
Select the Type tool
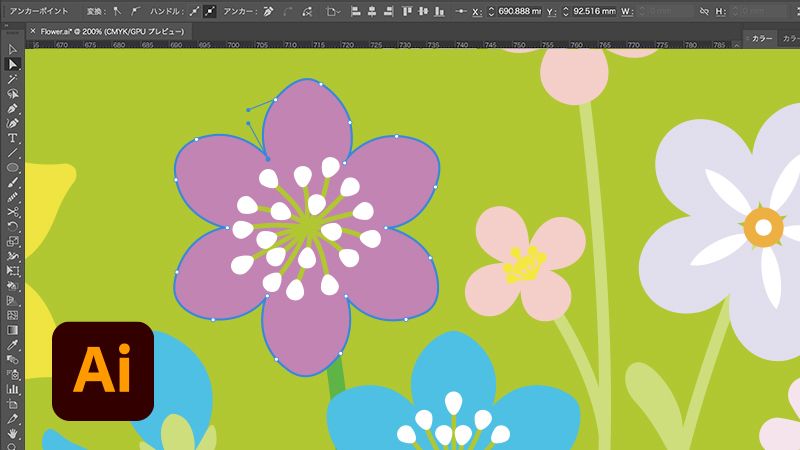click(x=13, y=138)
